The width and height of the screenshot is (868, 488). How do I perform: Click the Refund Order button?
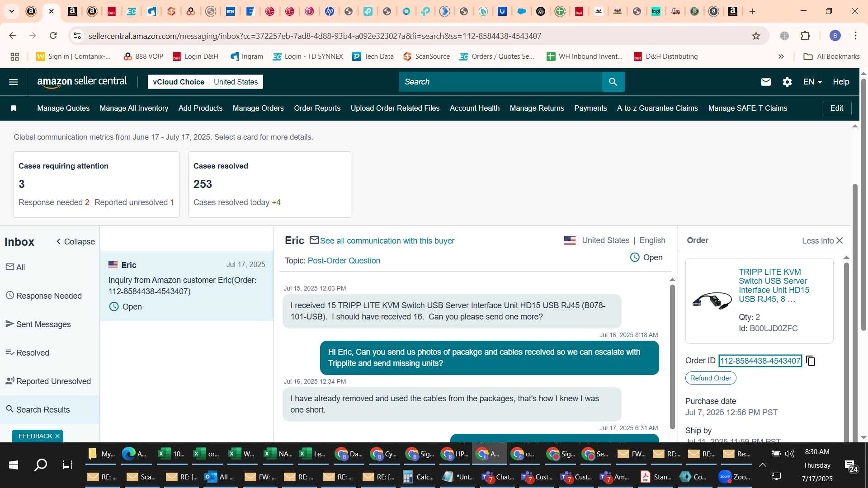pos(711,378)
